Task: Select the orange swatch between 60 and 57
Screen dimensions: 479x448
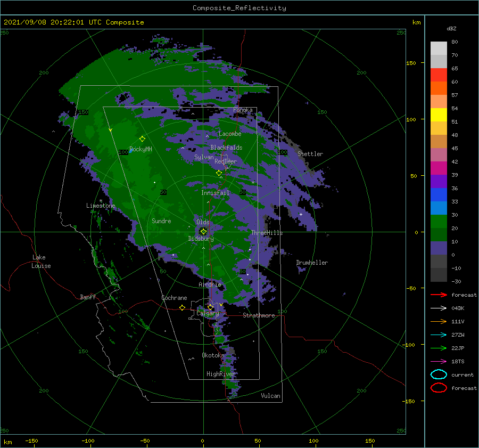Action: click(x=439, y=88)
